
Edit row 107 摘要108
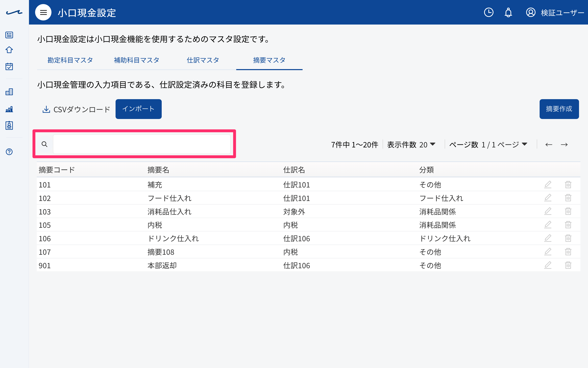[x=548, y=251]
